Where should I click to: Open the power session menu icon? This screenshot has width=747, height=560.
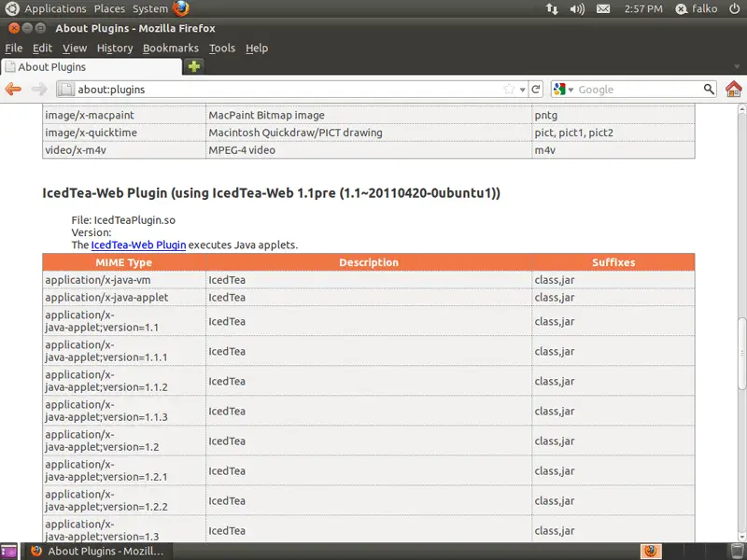(x=735, y=8)
